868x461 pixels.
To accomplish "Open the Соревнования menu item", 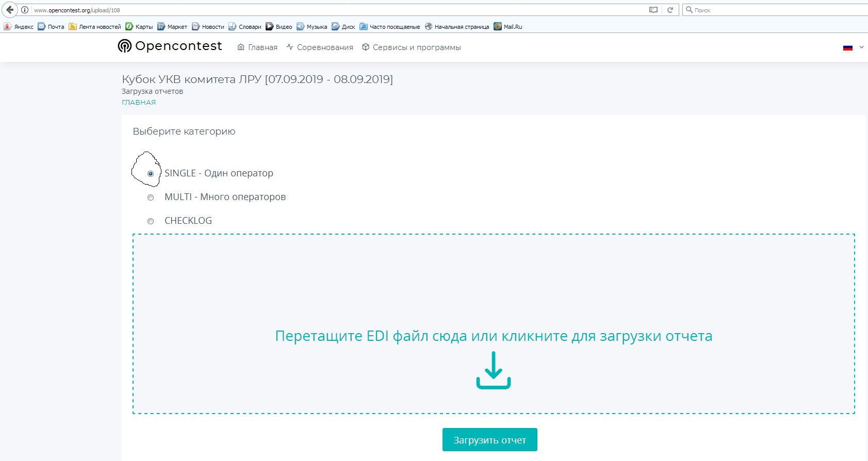I will pos(320,47).
